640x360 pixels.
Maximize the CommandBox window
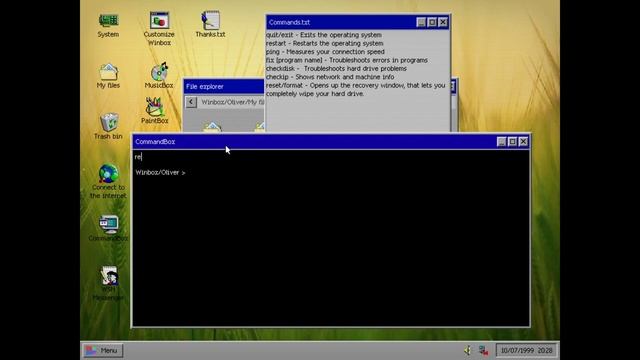pos(512,142)
